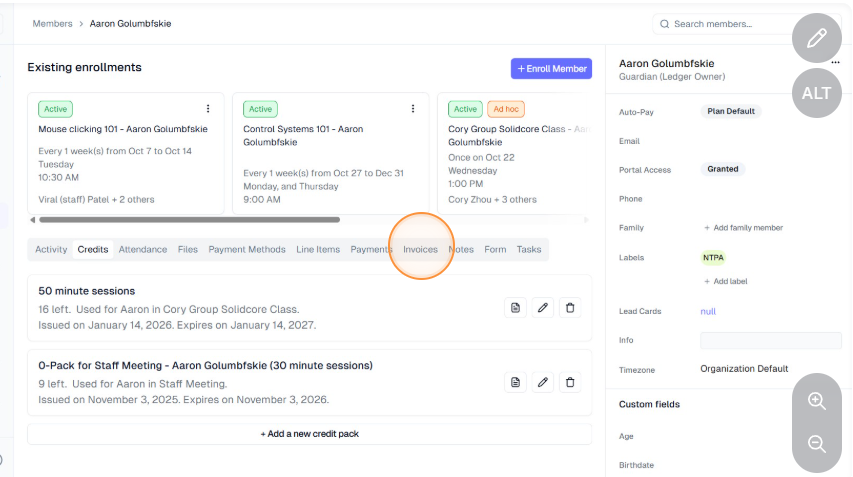Click Guardian (Ledger Owner) text

coord(672,77)
